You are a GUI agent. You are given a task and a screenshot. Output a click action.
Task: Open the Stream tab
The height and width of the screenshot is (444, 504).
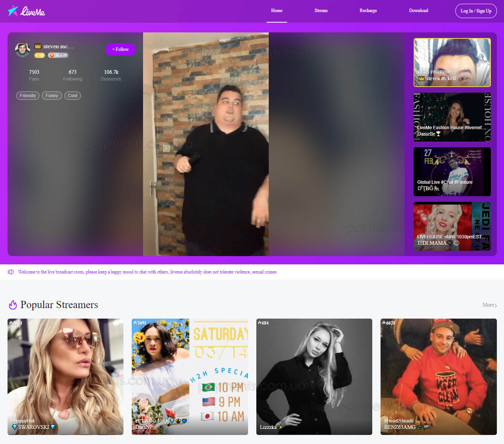point(321,11)
